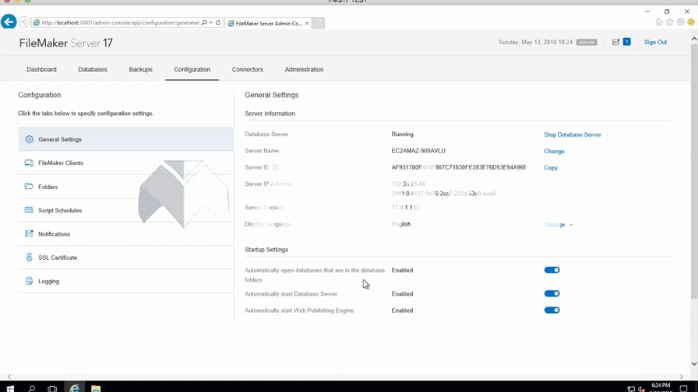Click horizontal scrollbar right arrow
The height and width of the screenshot is (392, 698).
click(x=681, y=376)
